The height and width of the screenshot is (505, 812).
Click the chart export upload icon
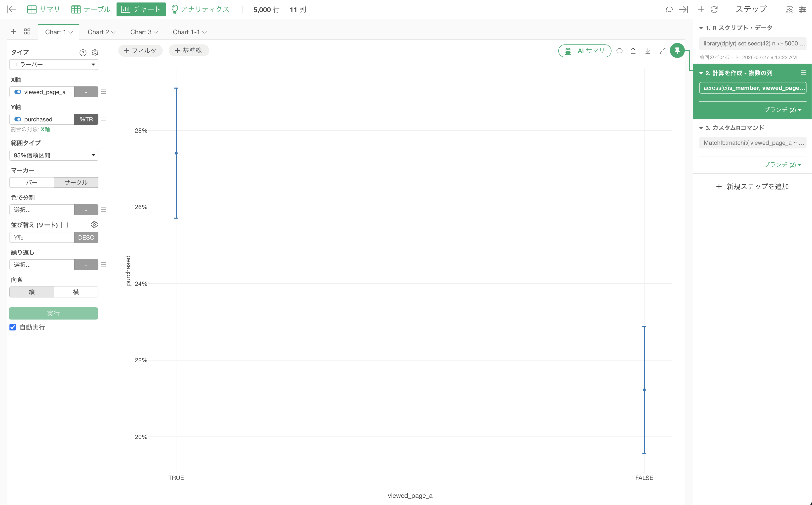point(633,51)
